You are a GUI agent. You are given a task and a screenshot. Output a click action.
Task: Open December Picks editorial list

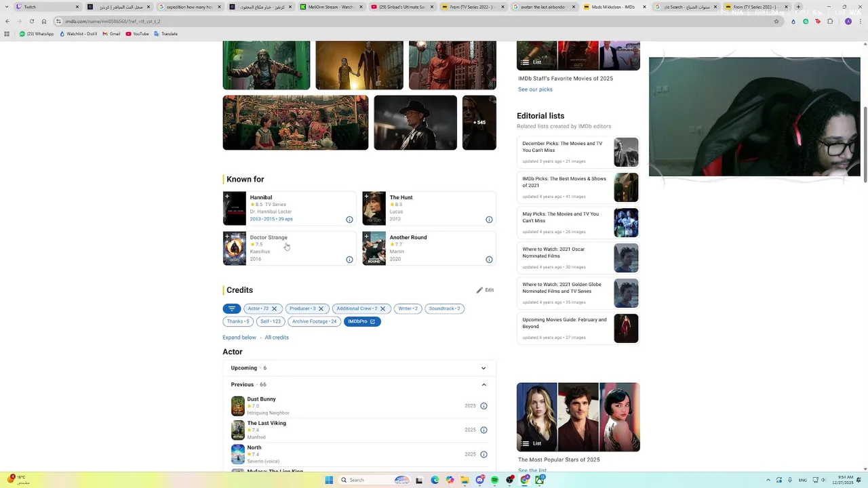coord(578,152)
